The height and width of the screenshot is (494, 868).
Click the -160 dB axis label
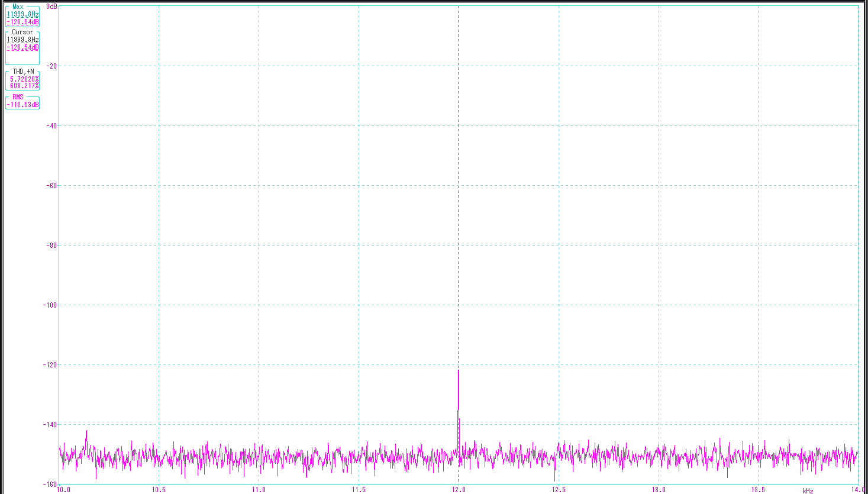point(50,485)
